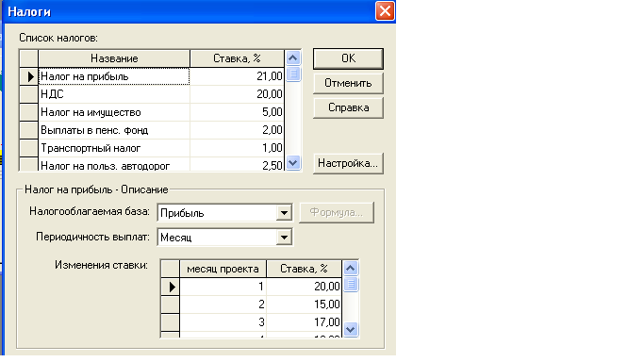Viewport: 644px width, 362px height.
Task: Click row selector beside НДС
Action: tap(29, 94)
